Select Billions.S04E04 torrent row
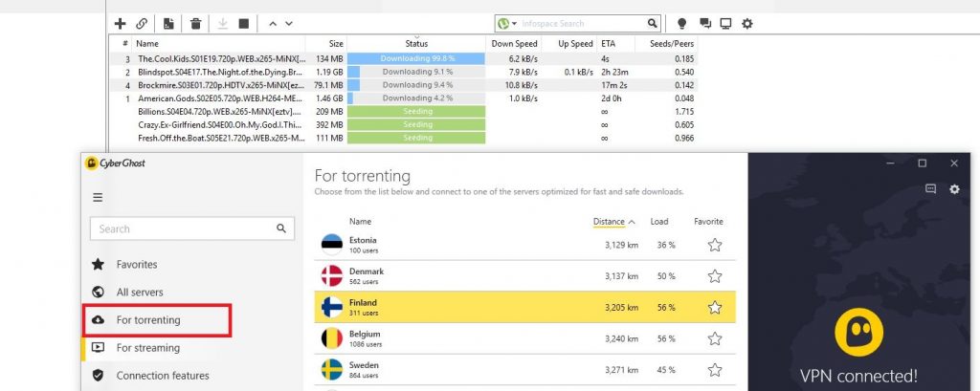The image size is (980, 391). pos(404,111)
